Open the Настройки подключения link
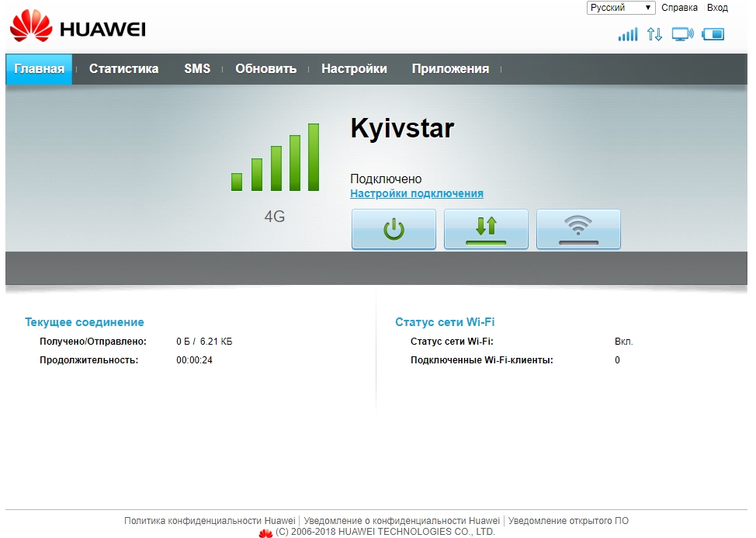756x538 pixels. pyautogui.click(x=417, y=194)
